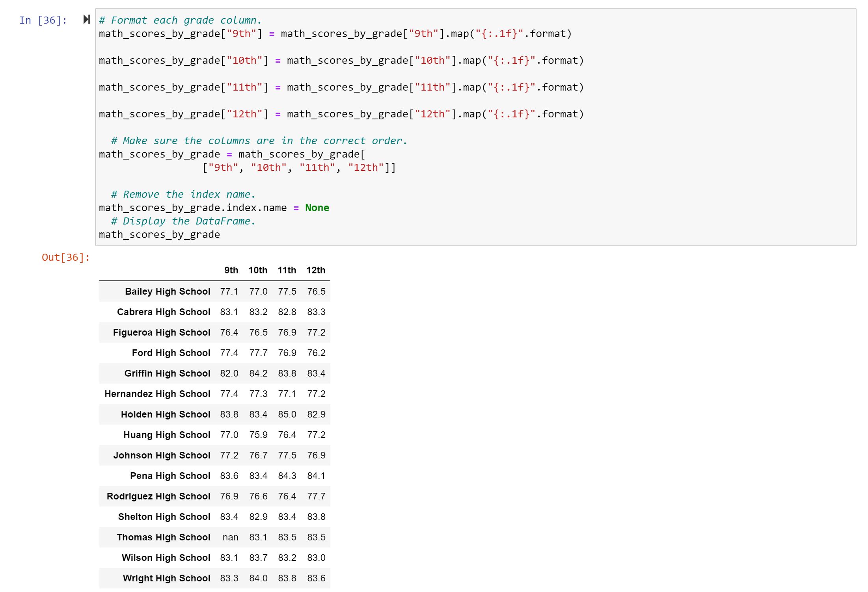The height and width of the screenshot is (592, 868).
Task: Click Thomas High School's nan value
Action: 231,537
